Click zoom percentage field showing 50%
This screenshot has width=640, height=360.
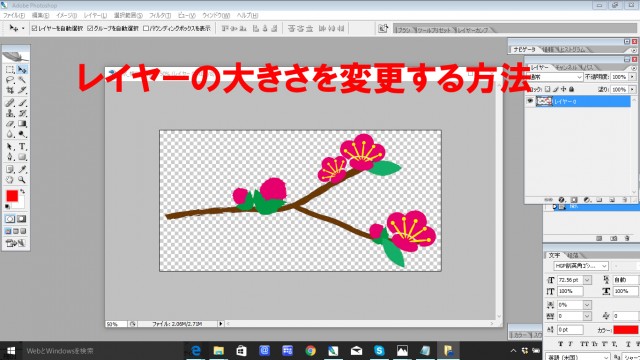(116, 324)
